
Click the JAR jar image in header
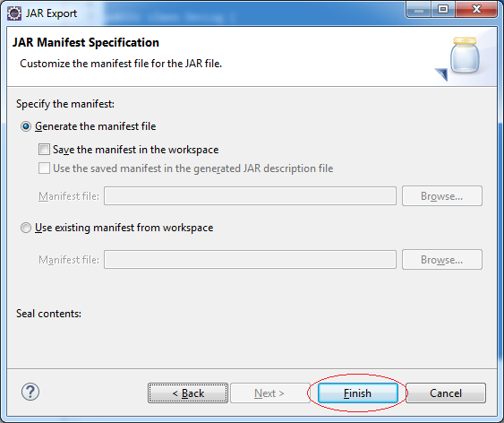coord(458,58)
